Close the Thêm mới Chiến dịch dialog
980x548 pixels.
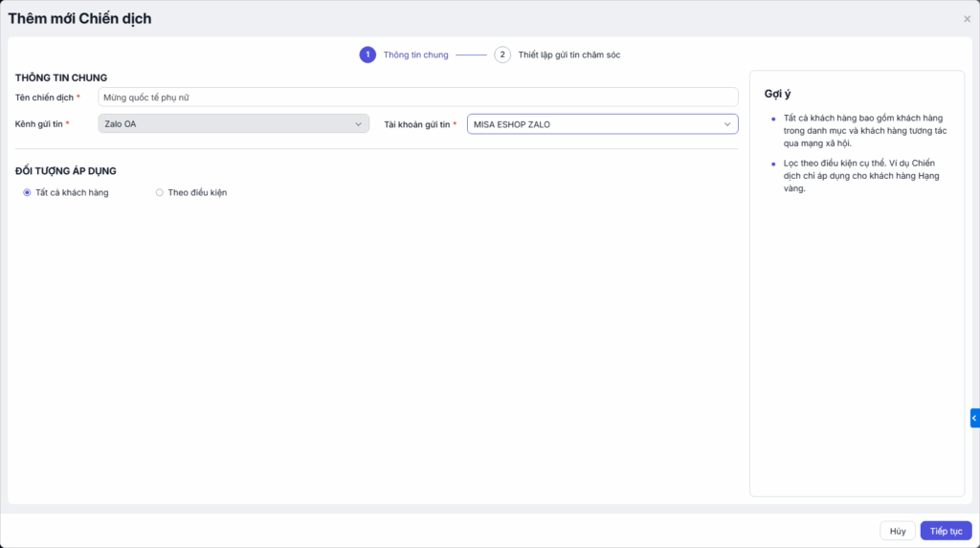point(967,19)
